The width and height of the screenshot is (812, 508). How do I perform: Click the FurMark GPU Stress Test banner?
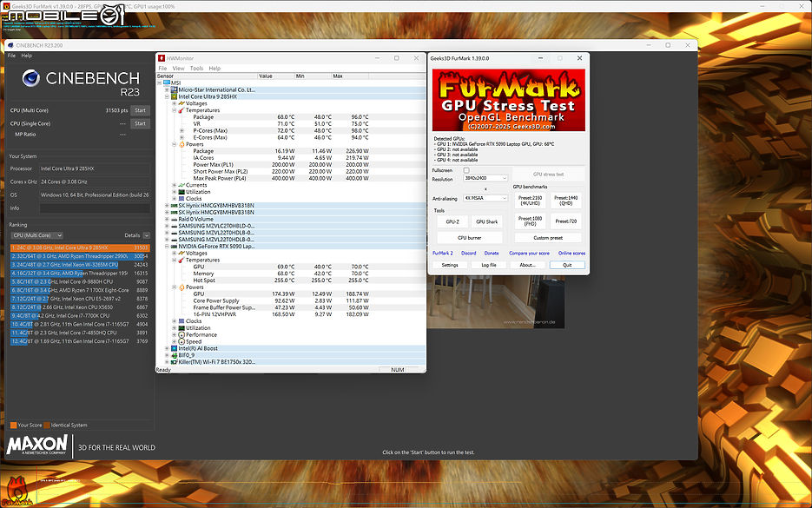click(x=509, y=100)
